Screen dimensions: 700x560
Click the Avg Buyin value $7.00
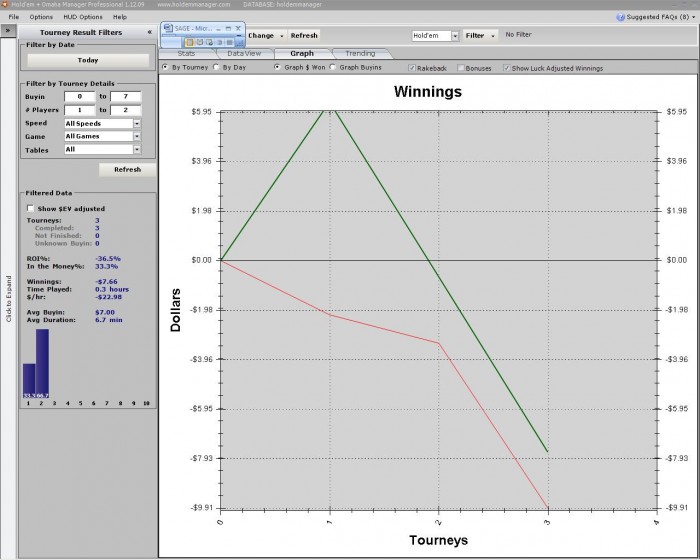coord(105,312)
